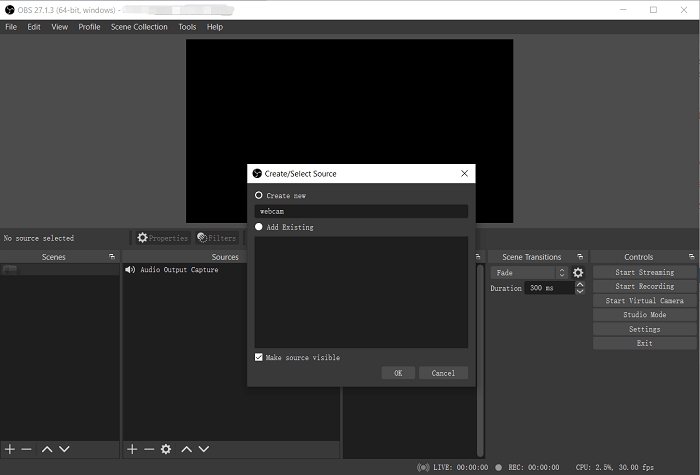This screenshot has height=475, width=700.
Task: Maximize the OBS window
Action: [653, 9]
